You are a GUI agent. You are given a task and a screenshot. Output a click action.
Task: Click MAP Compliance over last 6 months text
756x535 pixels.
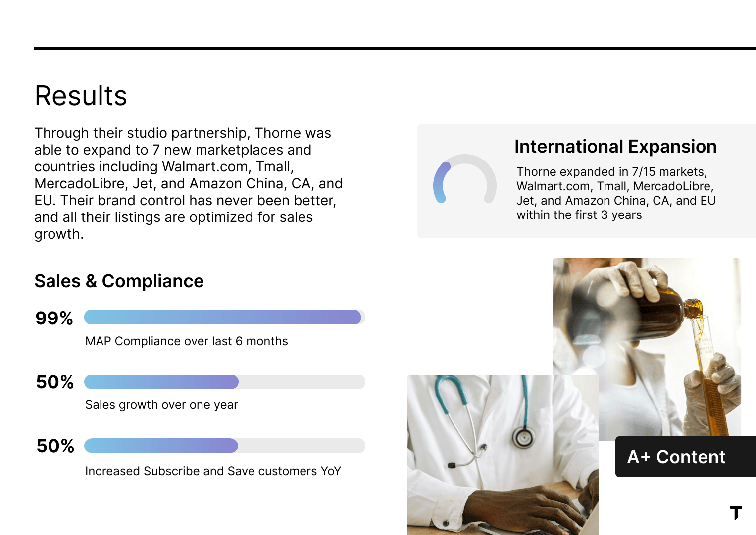click(x=186, y=341)
